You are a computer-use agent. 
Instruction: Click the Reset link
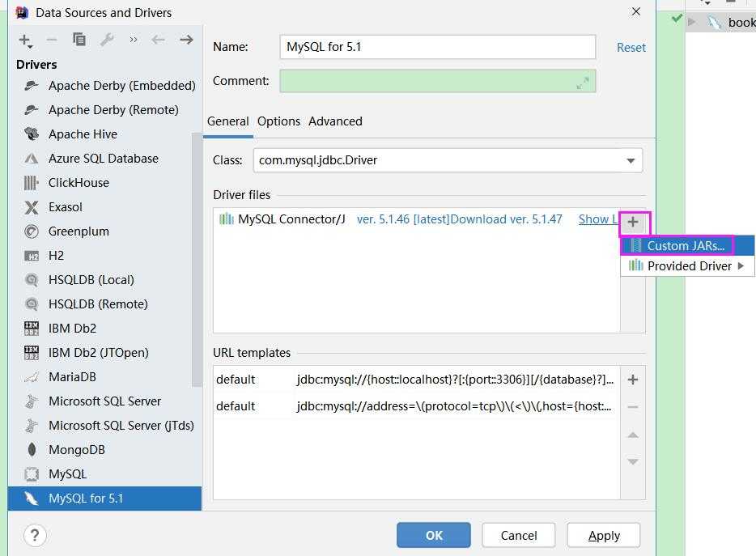[631, 47]
